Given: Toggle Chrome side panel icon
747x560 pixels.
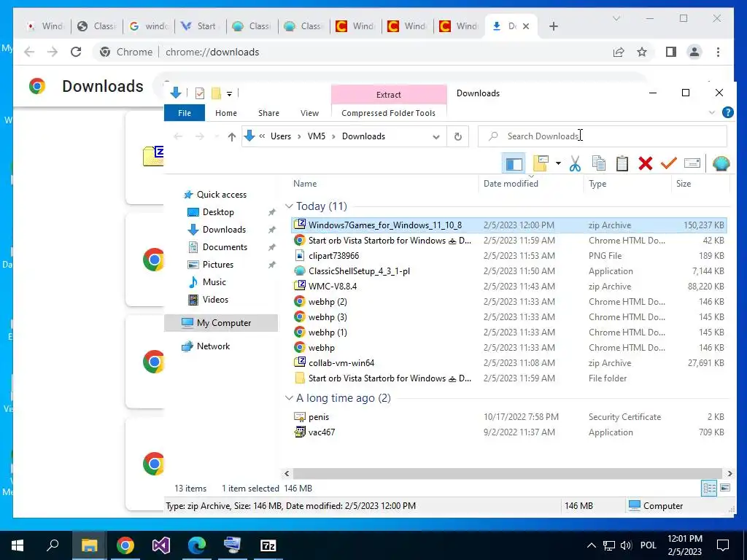Looking at the screenshot, I should coord(671,52).
